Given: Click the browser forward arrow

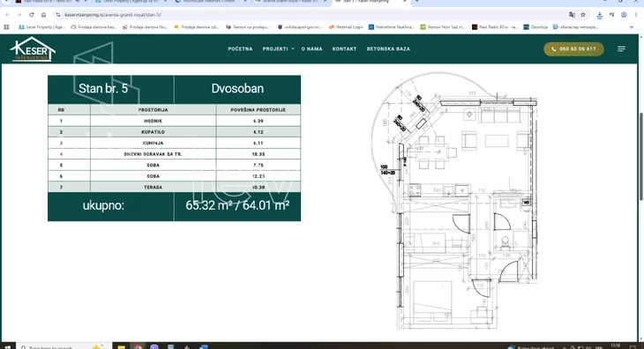Looking at the screenshot, I should pos(19,15).
